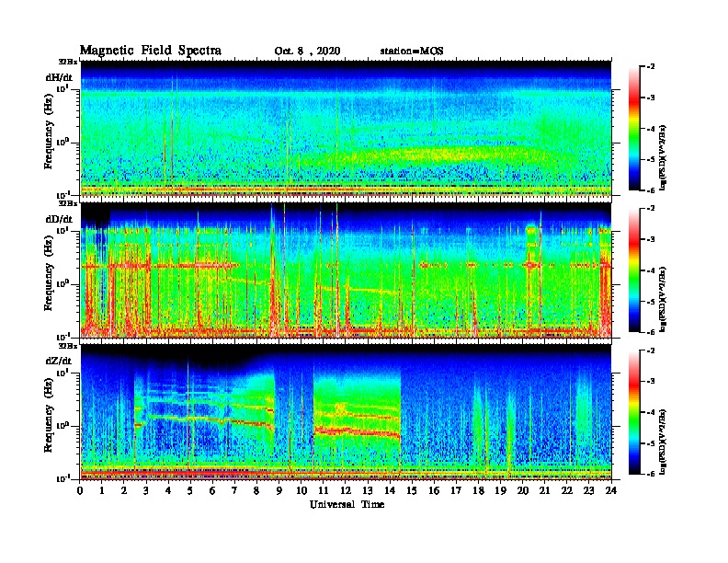This screenshot has width=728, height=563.
Task: Click the "-3" tick on dZ/dt color scale
Action: click(651, 382)
